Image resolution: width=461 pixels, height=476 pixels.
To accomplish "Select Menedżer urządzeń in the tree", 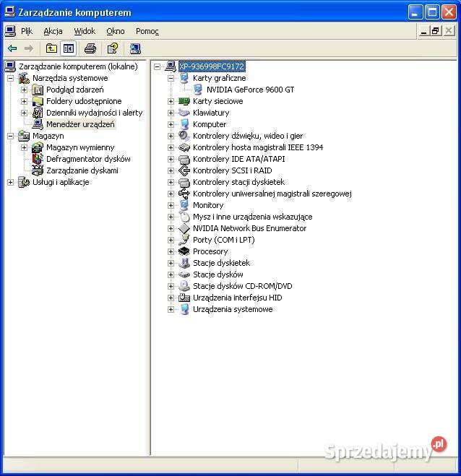I will [x=80, y=124].
